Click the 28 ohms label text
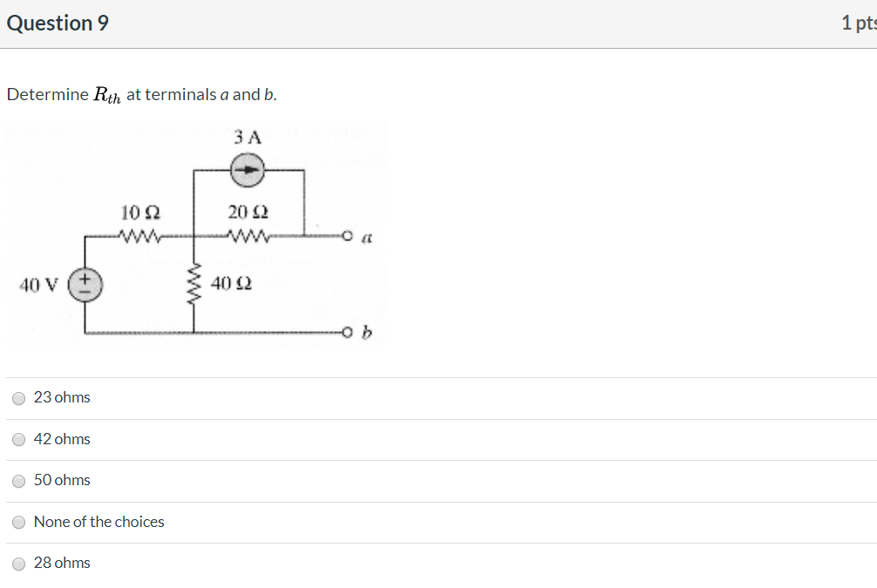Screen dimensions: 877x588 (61, 563)
